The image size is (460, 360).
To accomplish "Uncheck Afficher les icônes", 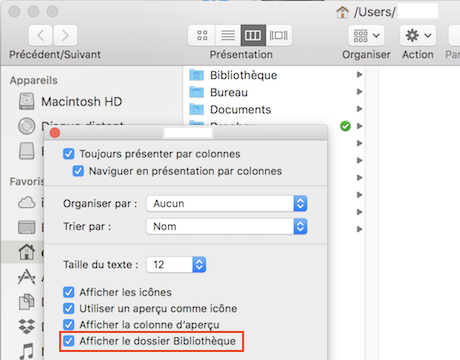I will pos(69,292).
